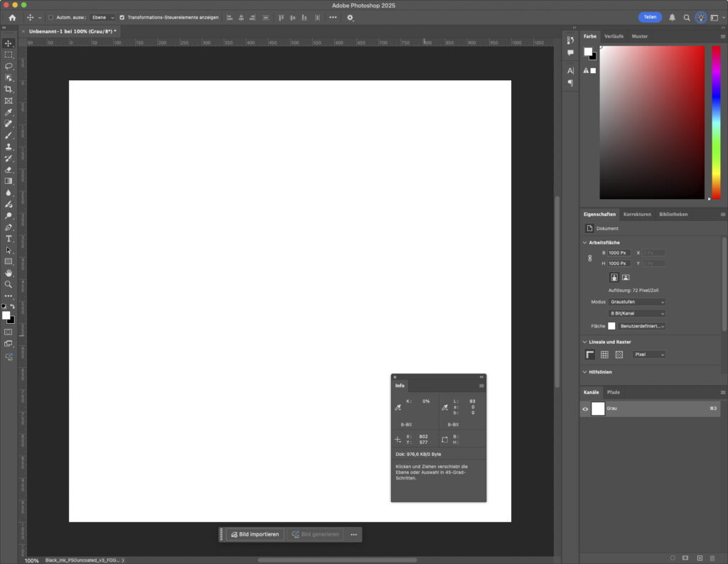This screenshot has width=728, height=564.
Task: Select the Unbenannt-1 document tab
Action: 73,31
